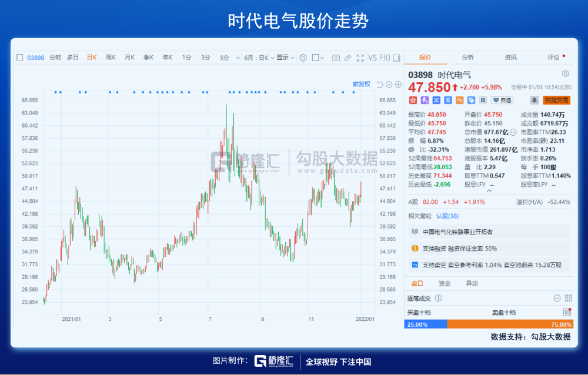588x375 pixels.
Task: Zoom out chart with minus icon
Action: pyautogui.click(x=389, y=85)
